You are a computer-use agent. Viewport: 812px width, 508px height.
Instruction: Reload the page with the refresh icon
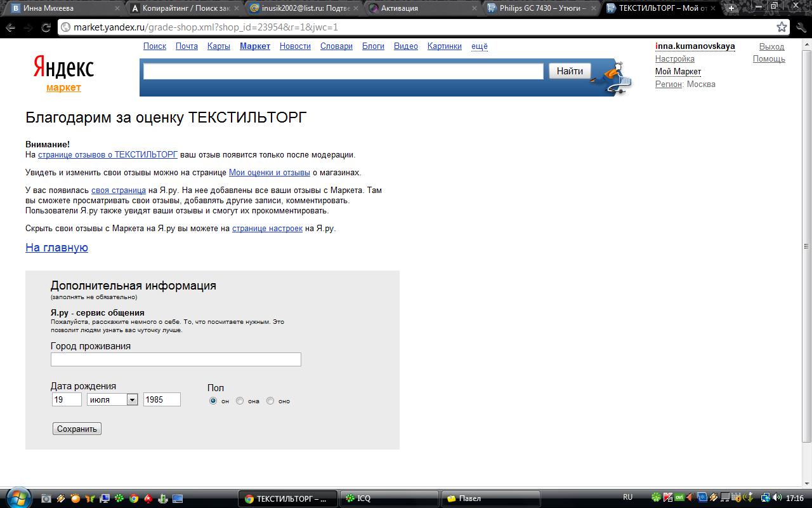click(x=46, y=27)
